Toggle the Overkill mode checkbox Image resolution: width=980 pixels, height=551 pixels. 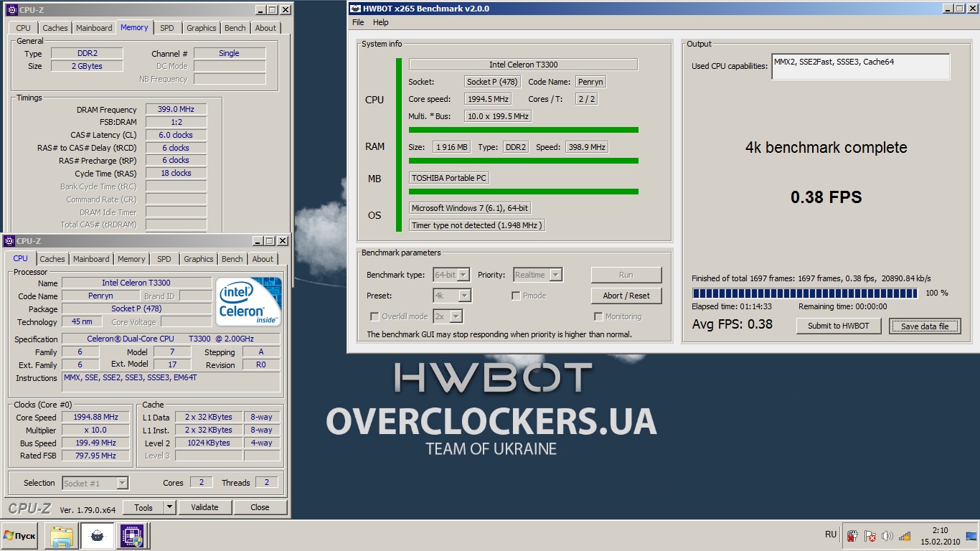coord(374,316)
